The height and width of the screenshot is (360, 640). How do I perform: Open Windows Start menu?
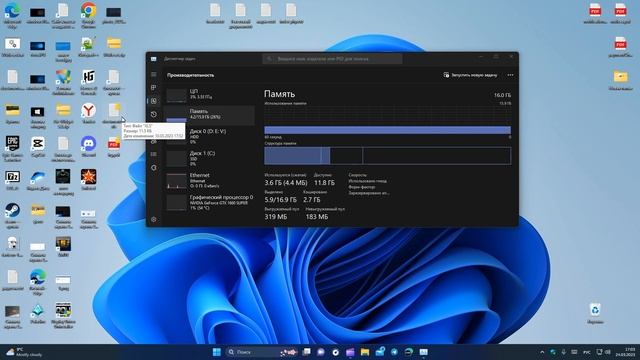[216, 352]
